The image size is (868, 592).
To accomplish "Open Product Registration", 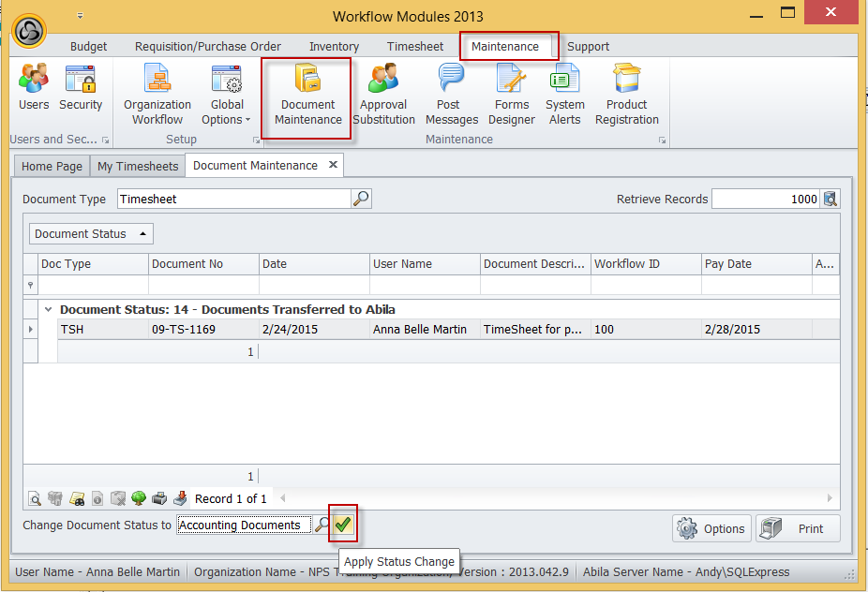I will pyautogui.click(x=626, y=96).
